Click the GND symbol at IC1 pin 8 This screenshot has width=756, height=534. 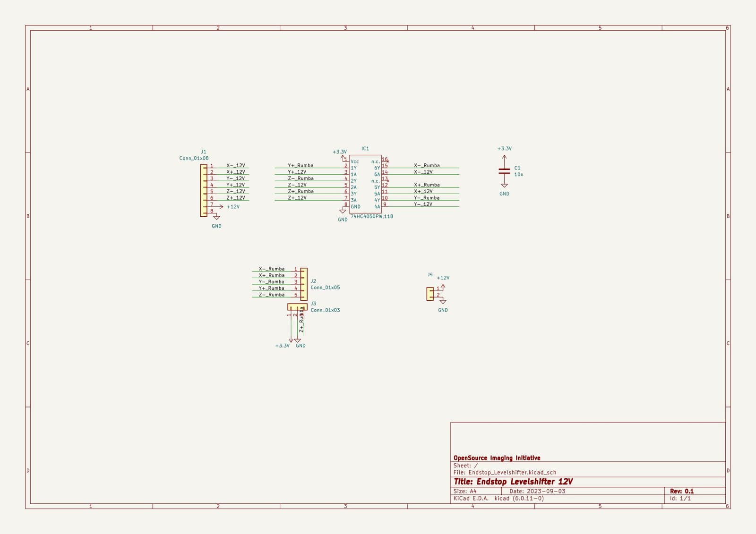[343, 211]
